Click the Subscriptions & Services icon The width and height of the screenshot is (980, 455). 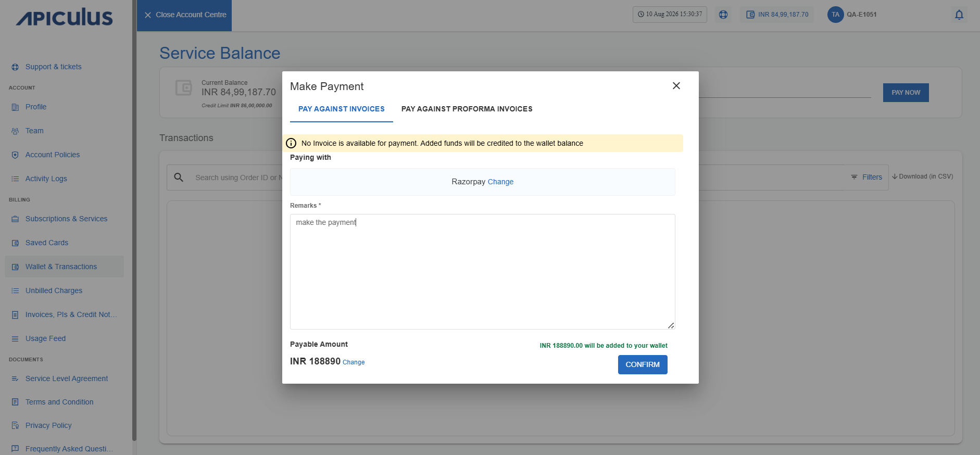(x=15, y=219)
